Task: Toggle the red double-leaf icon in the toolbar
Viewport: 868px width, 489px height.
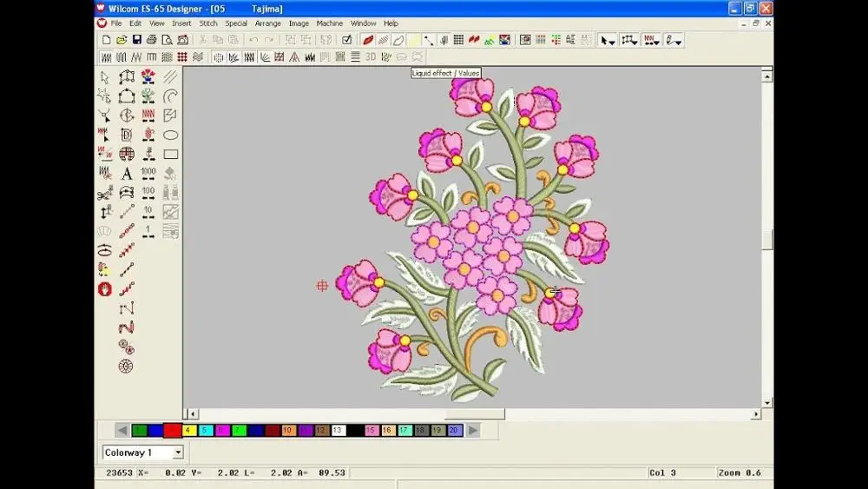Action: coord(474,40)
